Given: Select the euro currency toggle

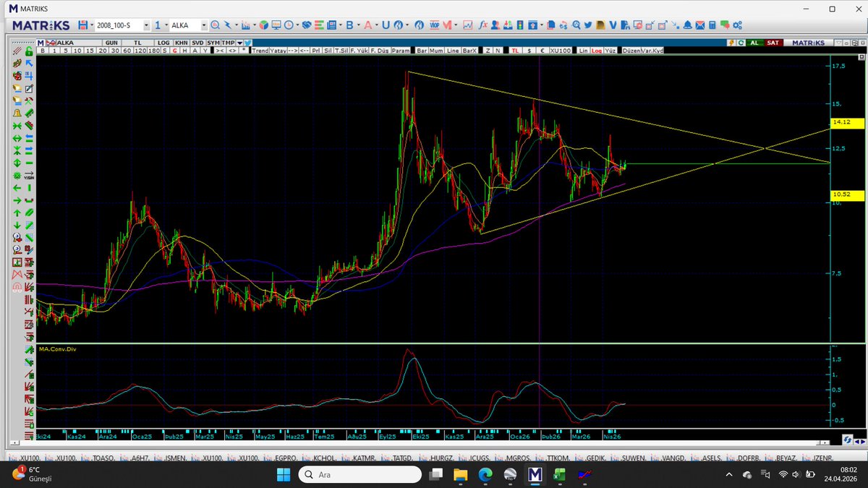Looking at the screenshot, I should [x=542, y=51].
